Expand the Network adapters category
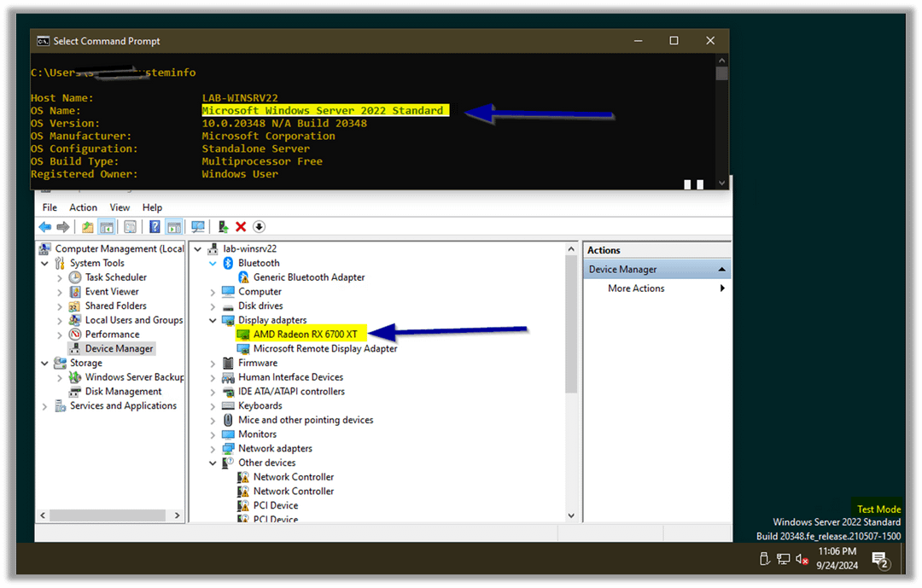This screenshot has width=922, height=588. point(213,449)
